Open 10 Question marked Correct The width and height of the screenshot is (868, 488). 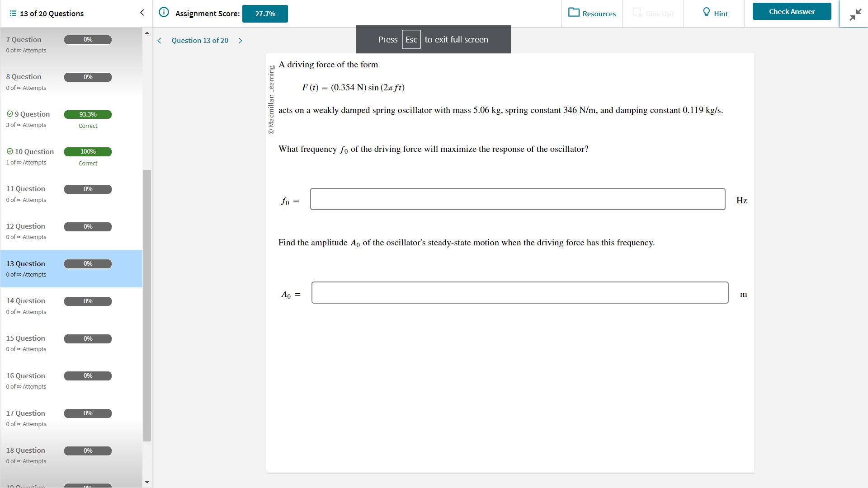(34, 152)
